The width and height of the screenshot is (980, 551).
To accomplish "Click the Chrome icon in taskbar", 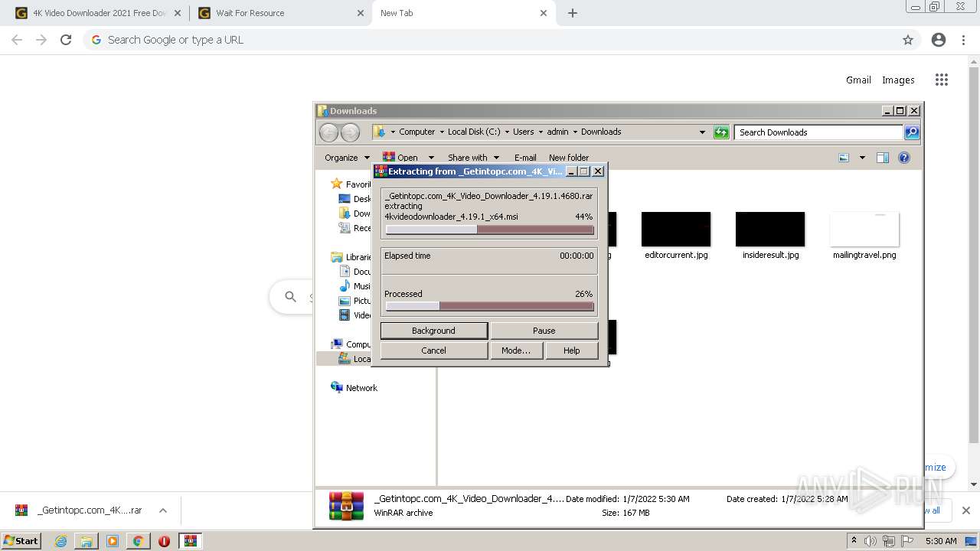I will 138,541.
